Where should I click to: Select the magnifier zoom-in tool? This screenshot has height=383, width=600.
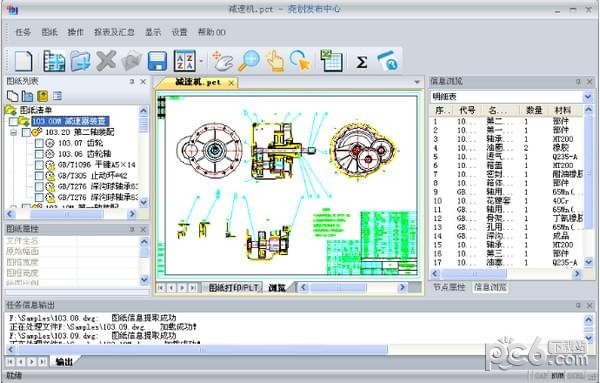tap(249, 61)
